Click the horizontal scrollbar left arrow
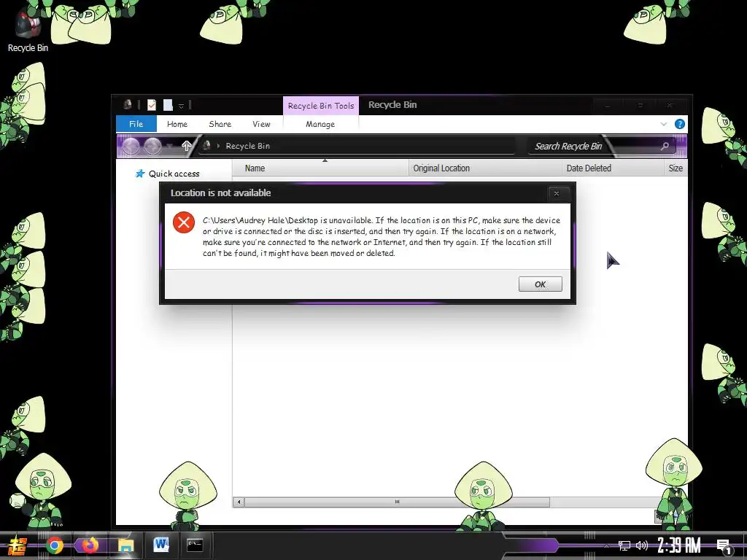This screenshot has height=560, width=747. point(239,502)
